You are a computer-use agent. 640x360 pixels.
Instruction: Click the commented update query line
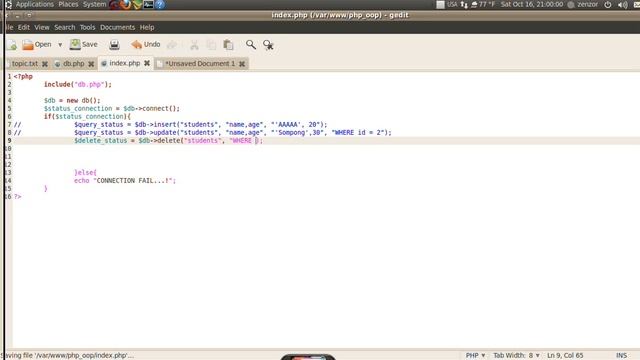coord(233,133)
